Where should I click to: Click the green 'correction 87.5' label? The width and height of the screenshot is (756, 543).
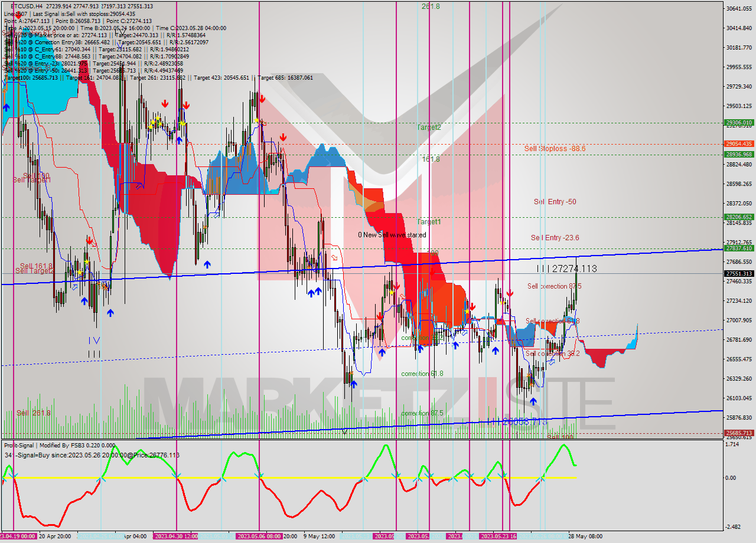tap(422, 413)
